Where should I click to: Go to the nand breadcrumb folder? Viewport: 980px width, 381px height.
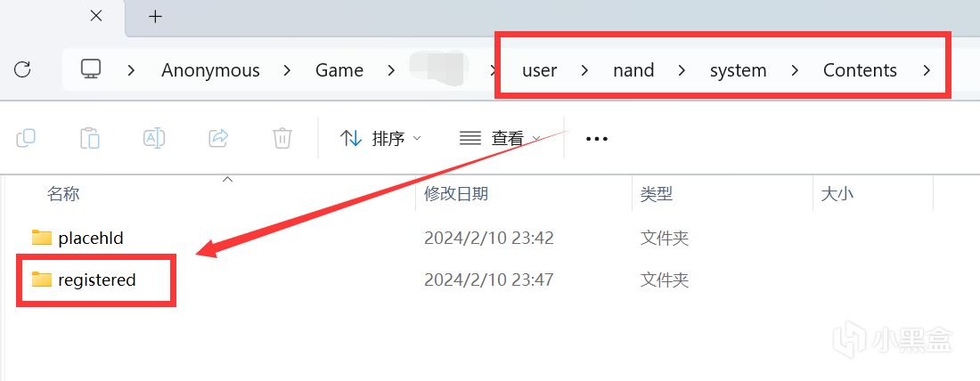[633, 70]
